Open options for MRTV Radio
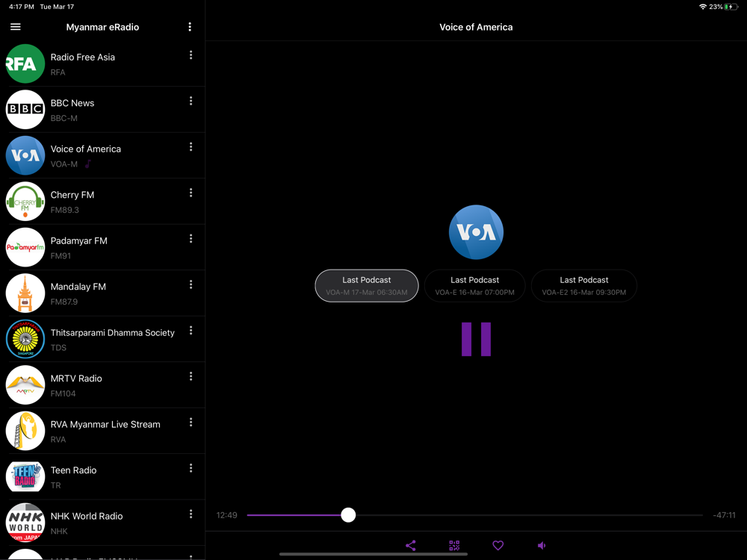The height and width of the screenshot is (560, 747). (x=190, y=376)
